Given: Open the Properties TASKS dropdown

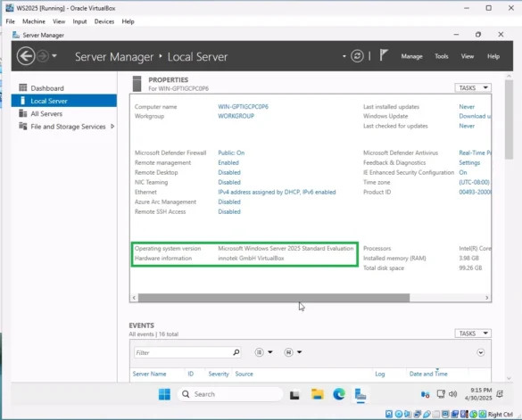Looking at the screenshot, I should 473,87.
